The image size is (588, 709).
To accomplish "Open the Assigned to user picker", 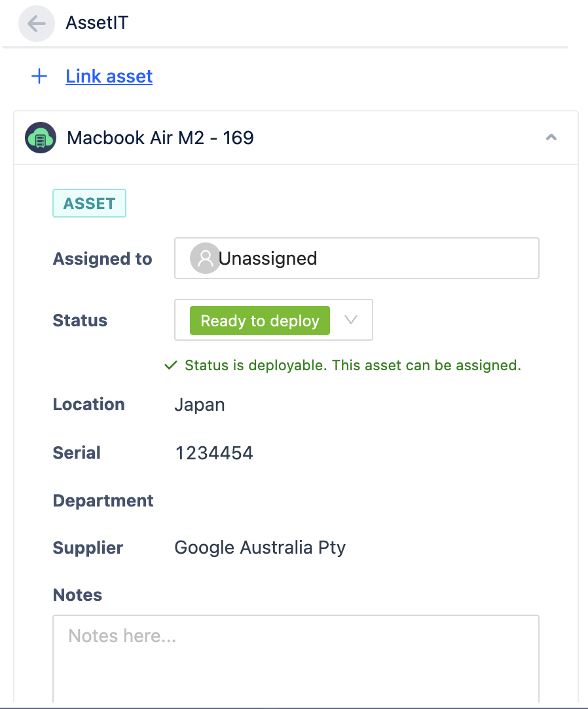I will point(356,259).
